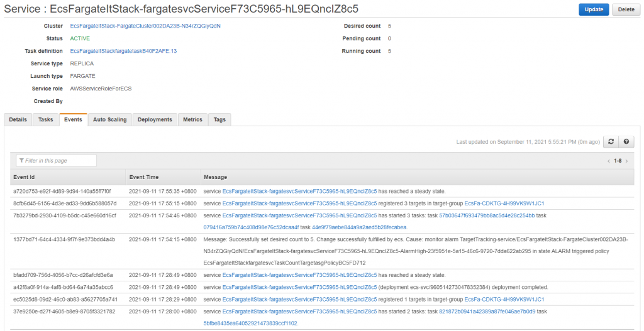Select event id a720d753-e92f-4d89-9d94-140a55ff7f0f
This screenshot has width=644, height=331.
(62, 191)
